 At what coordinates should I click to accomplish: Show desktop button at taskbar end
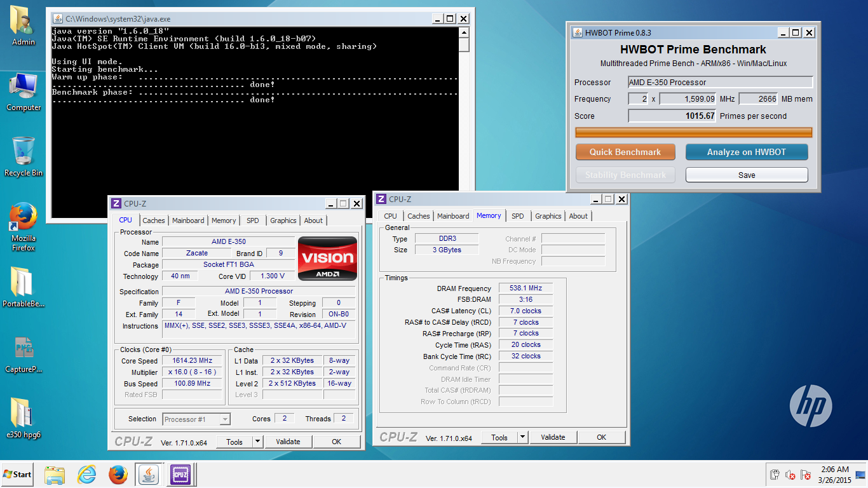point(862,475)
